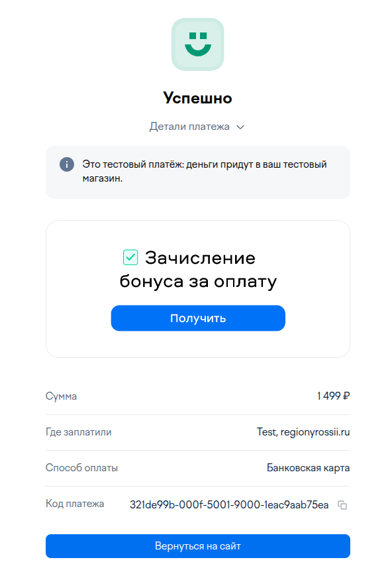392x574 pixels.
Task: Click the Сумма row label
Action: tap(61, 396)
